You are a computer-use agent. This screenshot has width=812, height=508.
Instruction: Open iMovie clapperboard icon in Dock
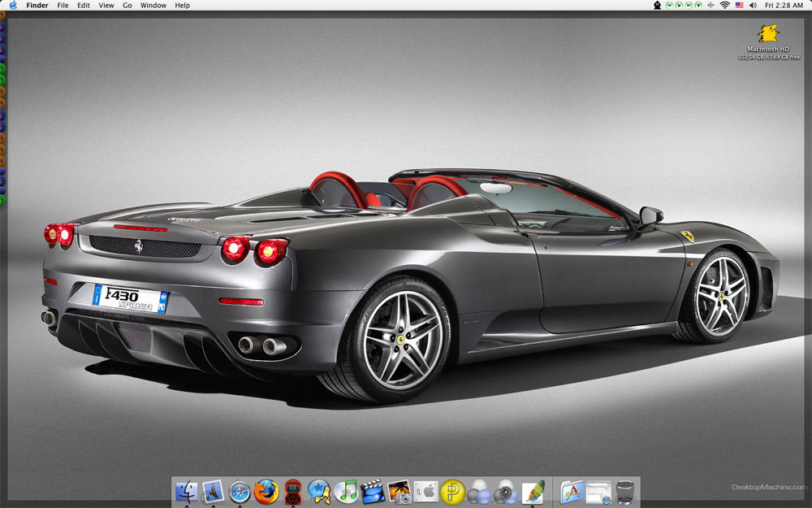pyautogui.click(x=373, y=492)
